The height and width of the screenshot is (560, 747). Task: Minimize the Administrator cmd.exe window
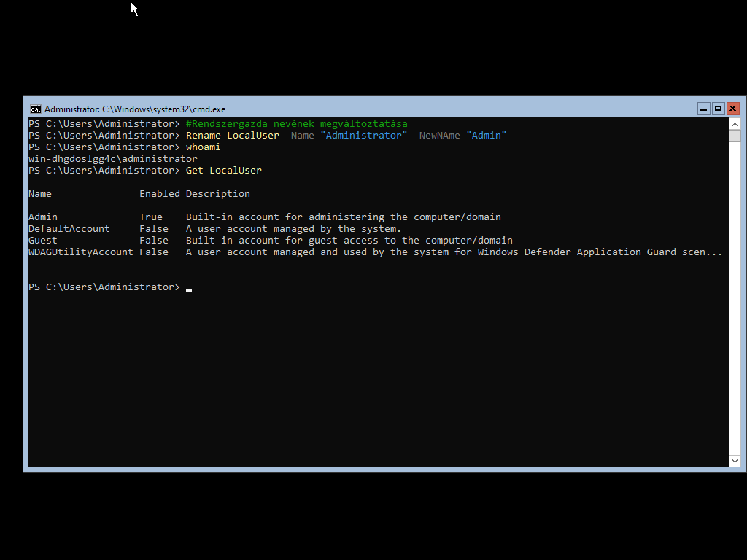(703, 109)
